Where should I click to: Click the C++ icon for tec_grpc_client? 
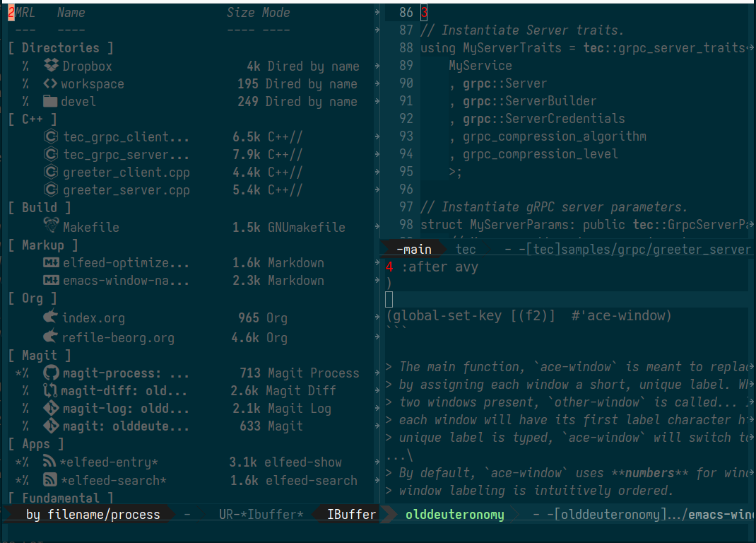pos(51,136)
